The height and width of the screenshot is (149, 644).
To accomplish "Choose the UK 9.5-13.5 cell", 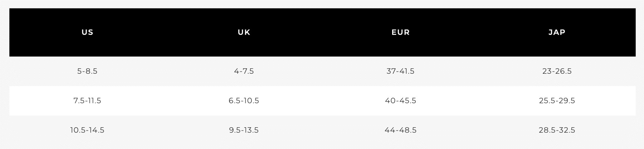I will [244, 130].
